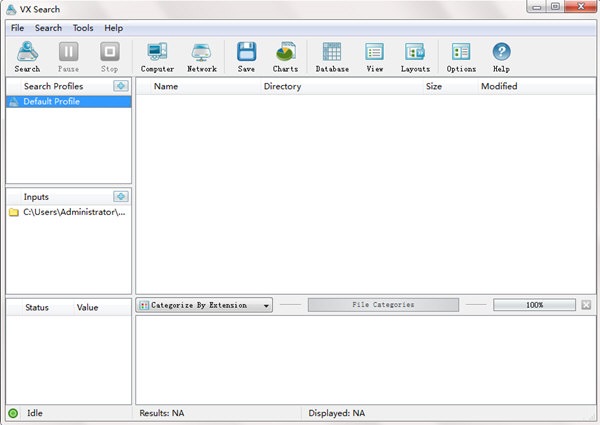Open the Options toolbar icon

point(461,57)
